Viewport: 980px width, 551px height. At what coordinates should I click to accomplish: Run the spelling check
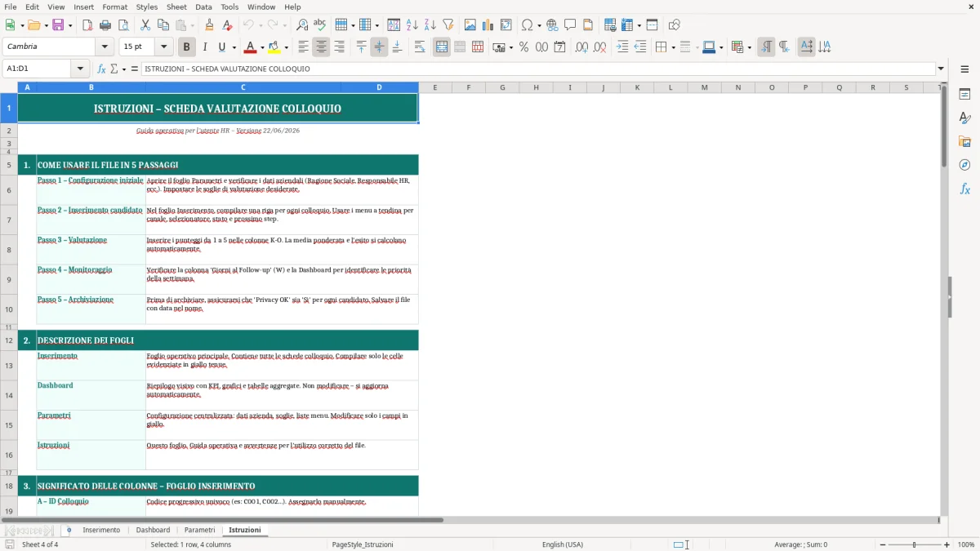pos(320,24)
